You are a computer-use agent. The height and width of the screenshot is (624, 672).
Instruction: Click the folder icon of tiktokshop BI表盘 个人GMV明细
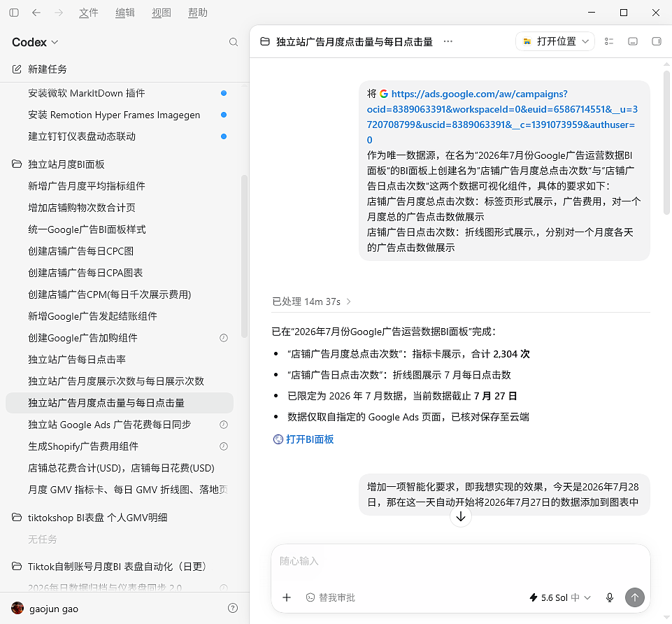17,517
